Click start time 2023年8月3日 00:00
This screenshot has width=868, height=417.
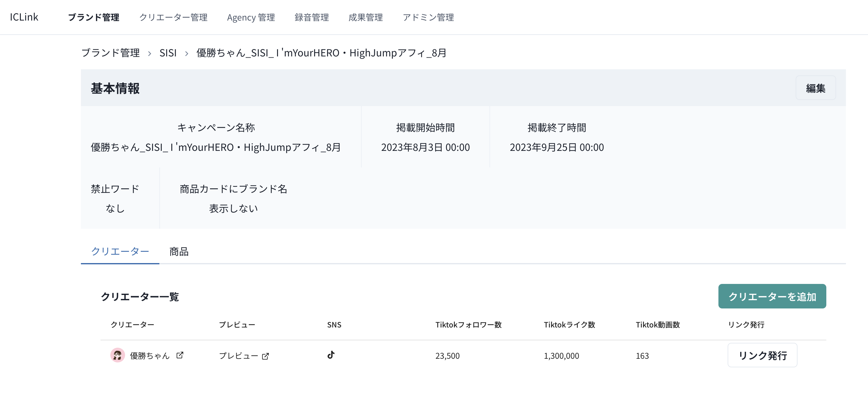pos(425,147)
